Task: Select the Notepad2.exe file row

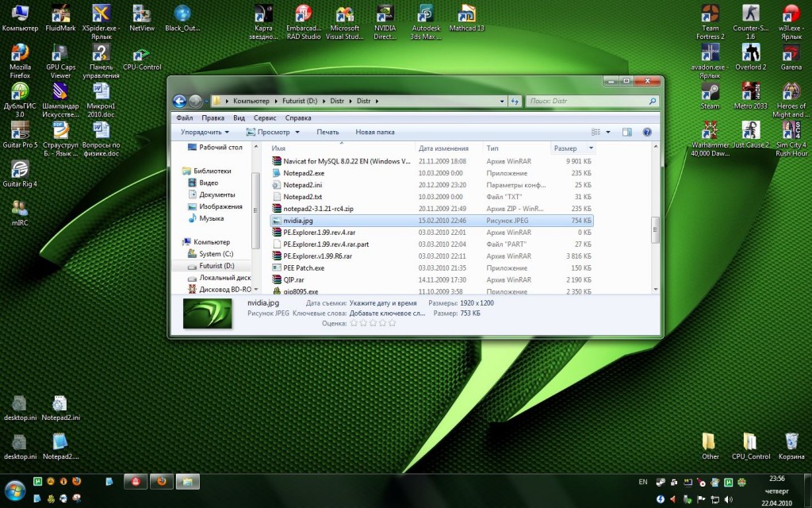Action: (432, 173)
